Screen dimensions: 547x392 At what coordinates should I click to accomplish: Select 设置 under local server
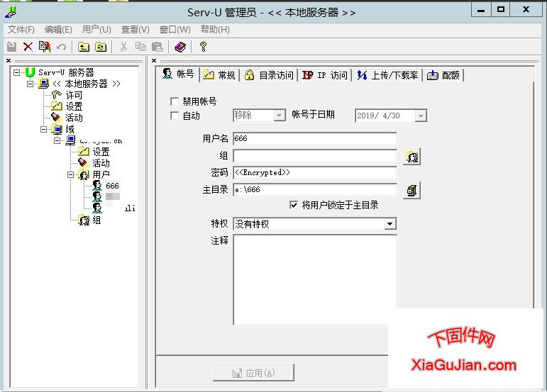(x=74, y=106)
